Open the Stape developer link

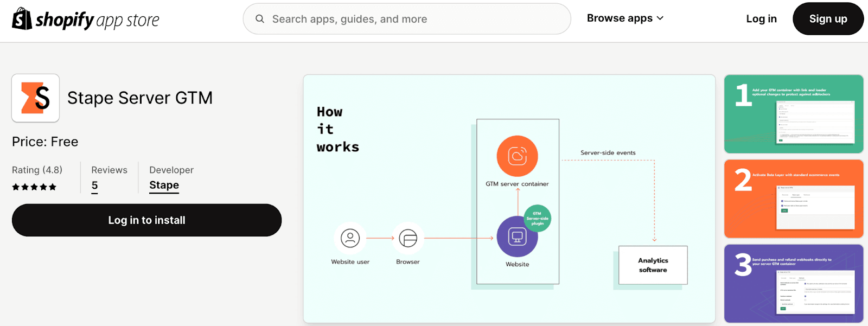tap(164, 186)
